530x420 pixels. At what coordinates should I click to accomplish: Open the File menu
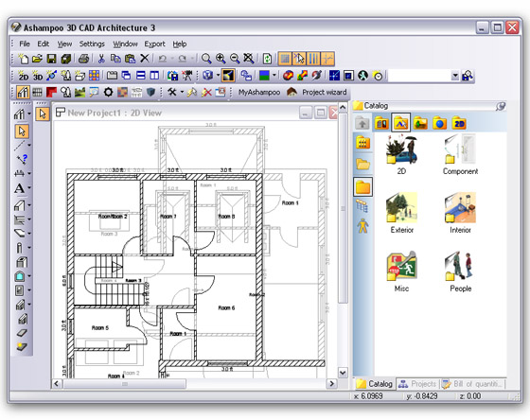[x=25, y=44]
